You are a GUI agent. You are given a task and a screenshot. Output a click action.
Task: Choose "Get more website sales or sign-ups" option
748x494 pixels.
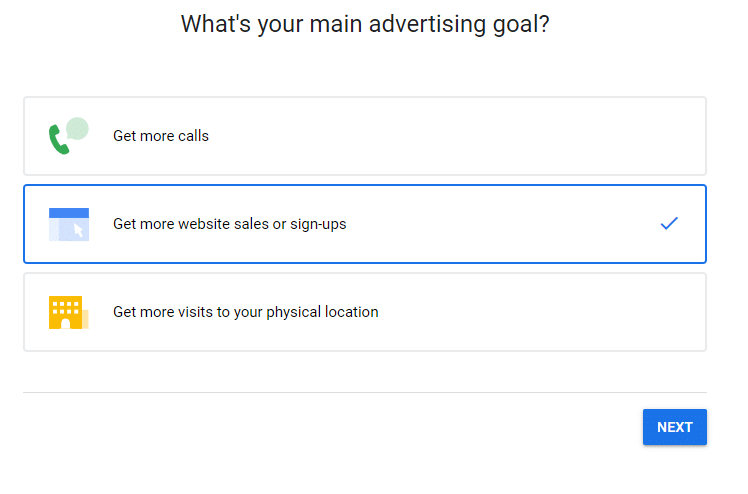[x=364, y=224]
